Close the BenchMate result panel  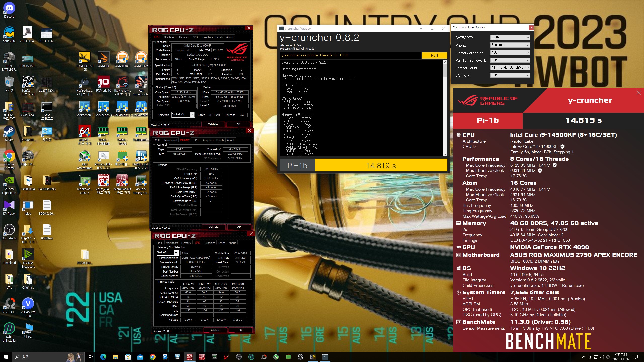point(639,93)
